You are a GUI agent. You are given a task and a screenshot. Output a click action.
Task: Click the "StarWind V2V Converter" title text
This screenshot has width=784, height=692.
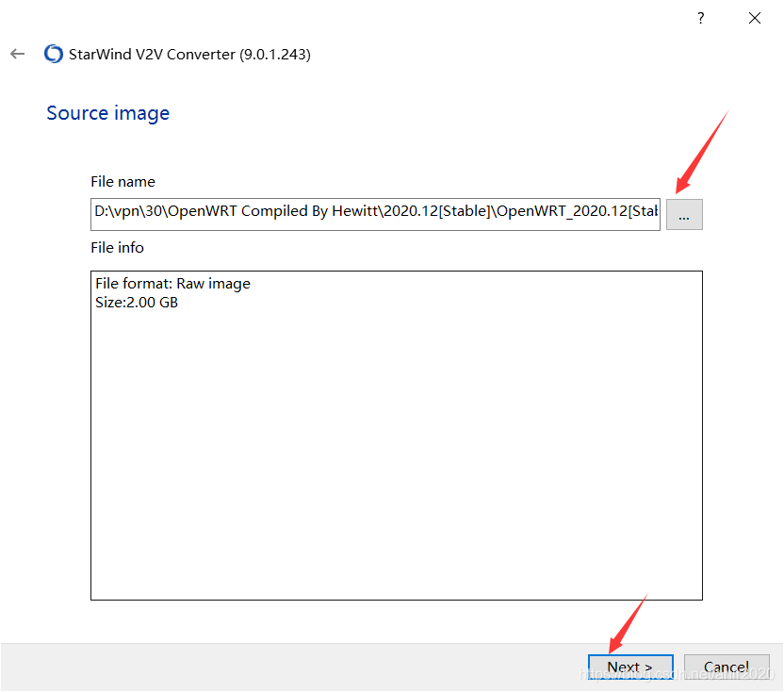click(152, 54)
